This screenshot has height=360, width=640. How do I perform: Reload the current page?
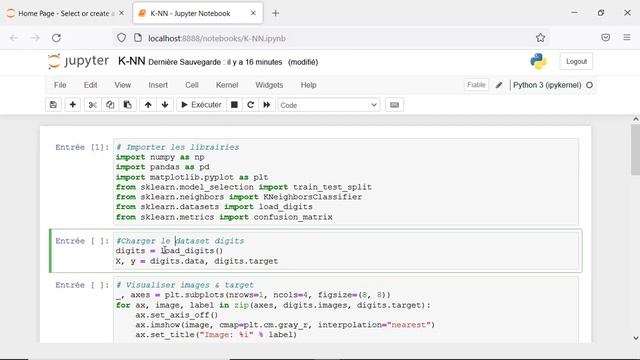point(56,38)
